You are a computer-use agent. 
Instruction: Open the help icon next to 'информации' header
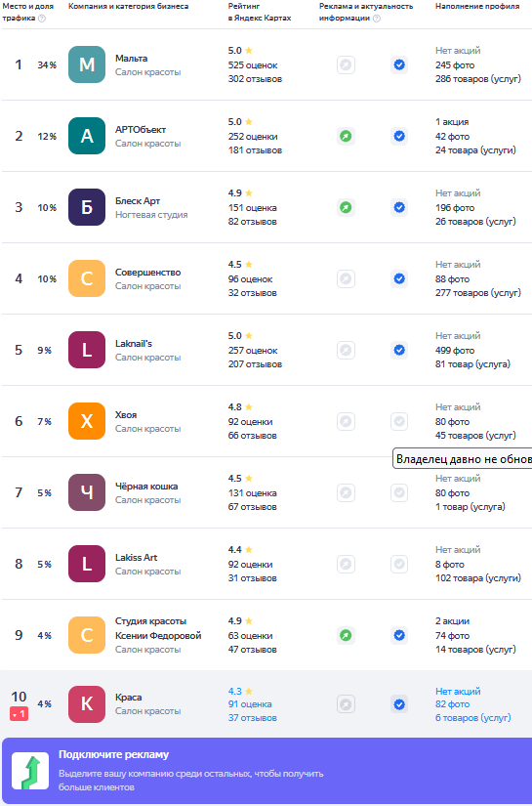click(x=377, y=19)
